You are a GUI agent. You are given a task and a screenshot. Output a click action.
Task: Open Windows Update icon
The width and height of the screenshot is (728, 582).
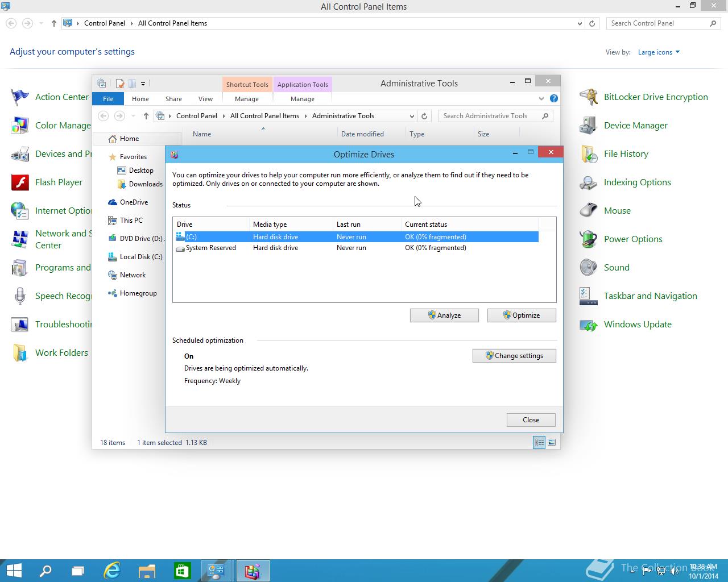point(589,325)
